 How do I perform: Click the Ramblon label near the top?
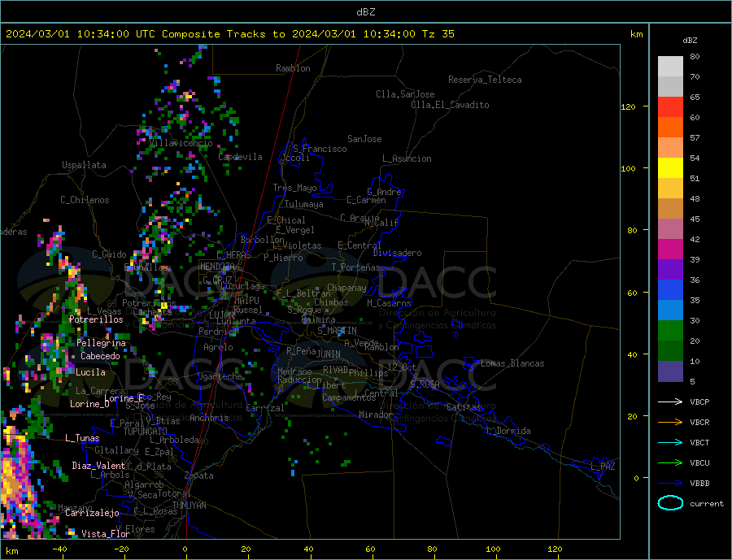(x=293, y=68)
